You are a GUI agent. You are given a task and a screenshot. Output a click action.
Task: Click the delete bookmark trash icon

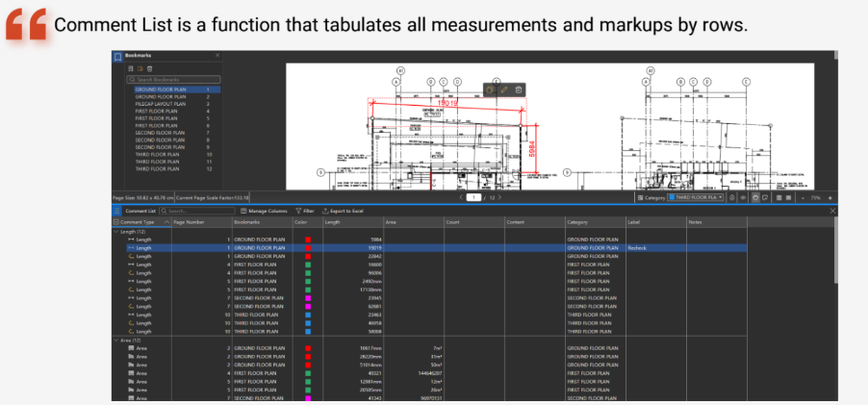[149, 69]
